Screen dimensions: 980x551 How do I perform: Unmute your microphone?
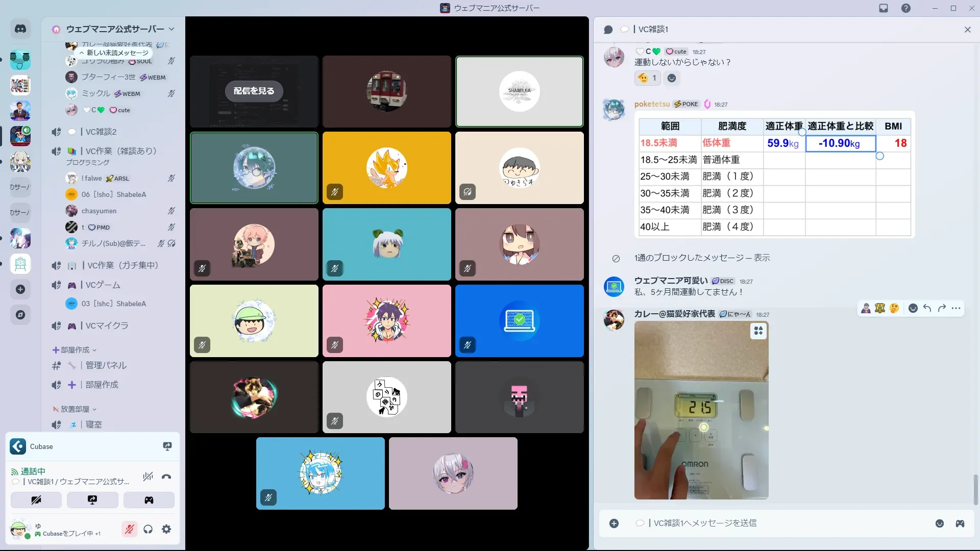130,530
